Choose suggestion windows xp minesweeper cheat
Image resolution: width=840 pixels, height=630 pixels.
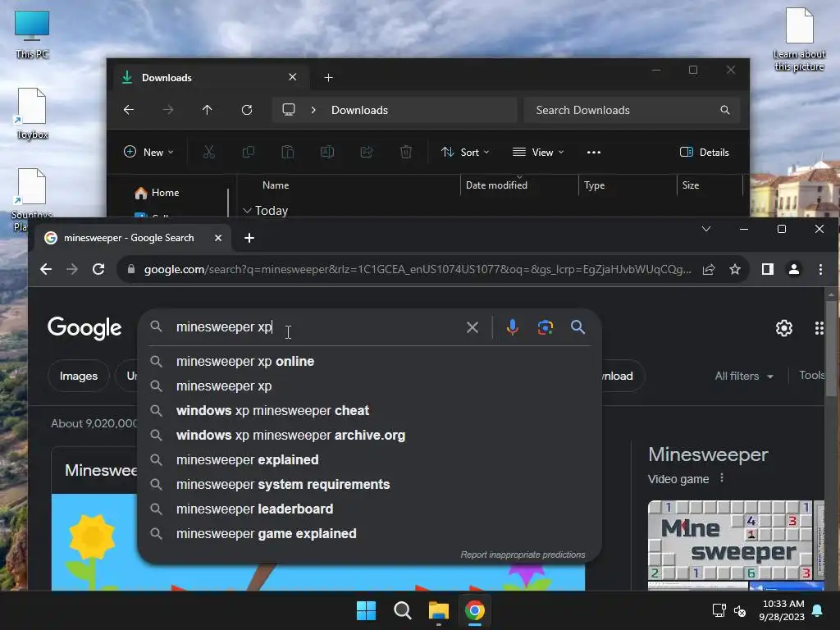(370, 411)
